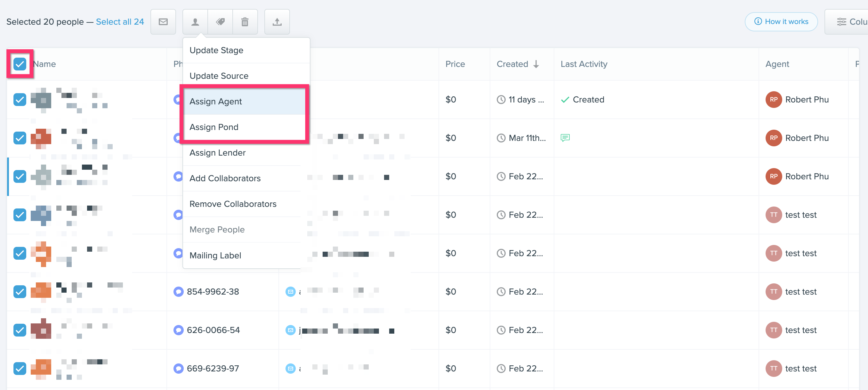
Task: Click the export upload icon
Action: click(277, 21)
